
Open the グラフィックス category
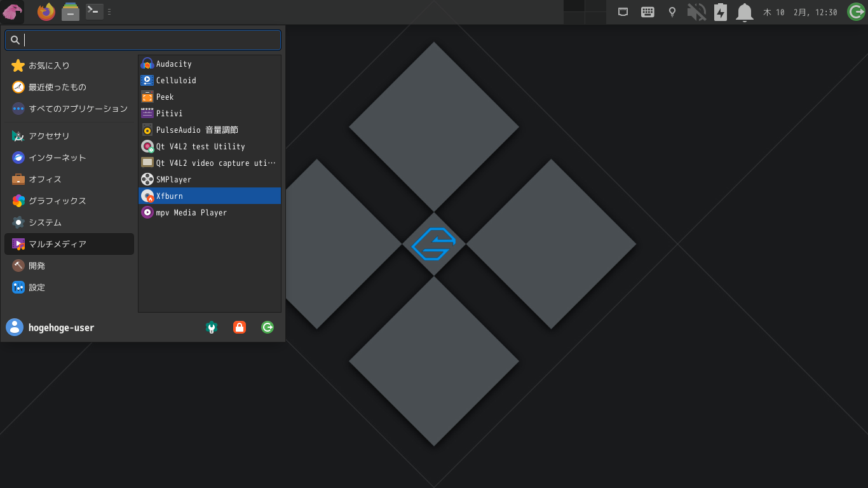[x=69, y=201]
